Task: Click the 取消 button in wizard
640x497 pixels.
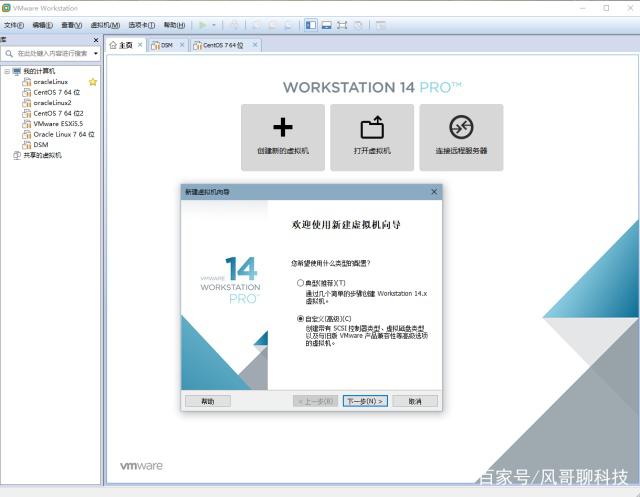Action: [x=414, y=401]
